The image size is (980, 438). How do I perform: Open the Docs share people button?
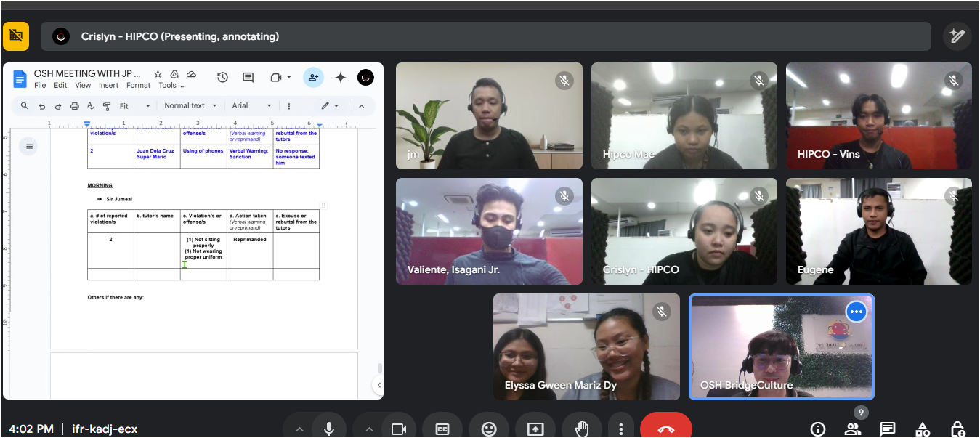(313, 77)
